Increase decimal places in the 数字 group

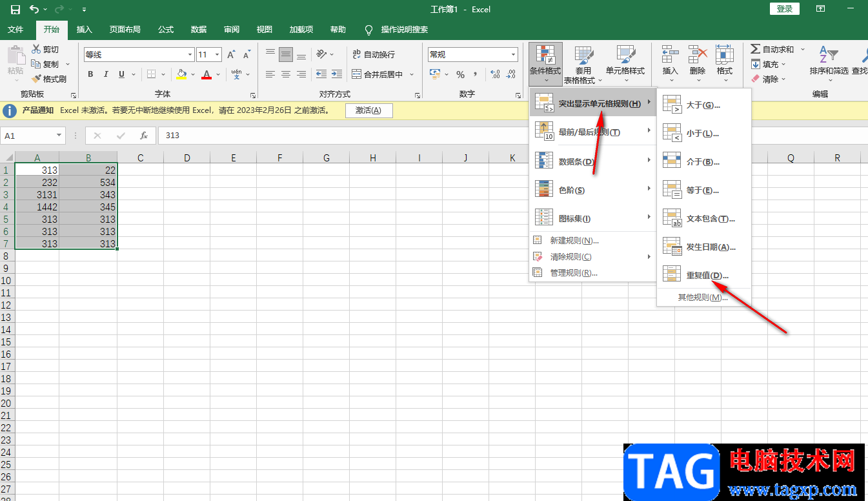coord(495,74)
